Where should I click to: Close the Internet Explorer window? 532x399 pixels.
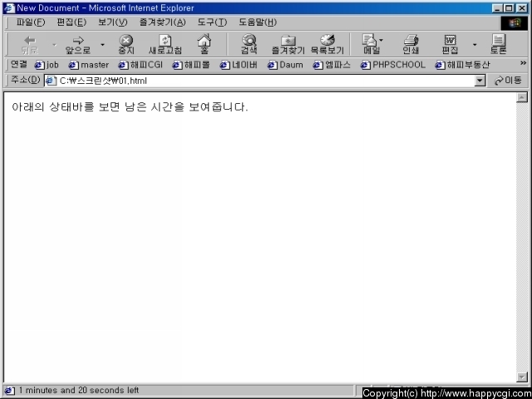pyautogui.click(x=522, y=8)
